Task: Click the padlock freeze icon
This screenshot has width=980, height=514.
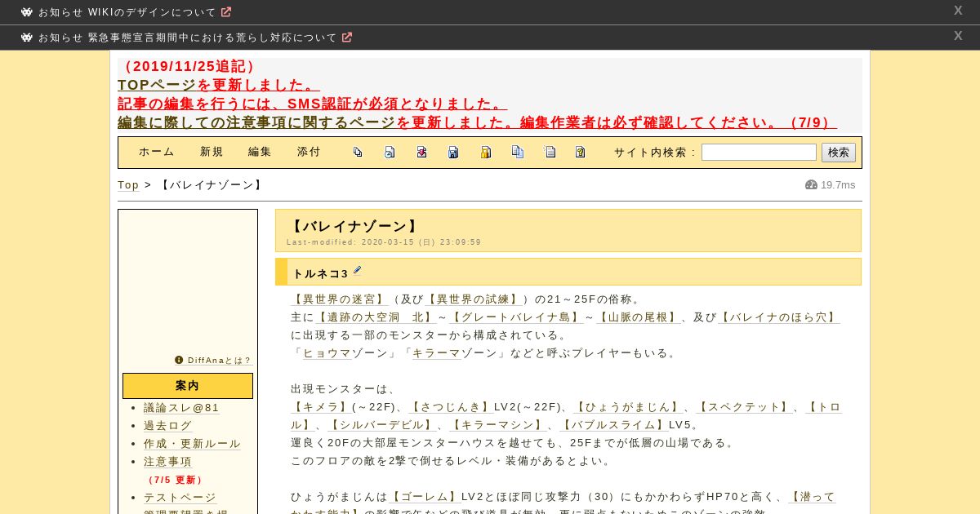Action: coord(485,152)
